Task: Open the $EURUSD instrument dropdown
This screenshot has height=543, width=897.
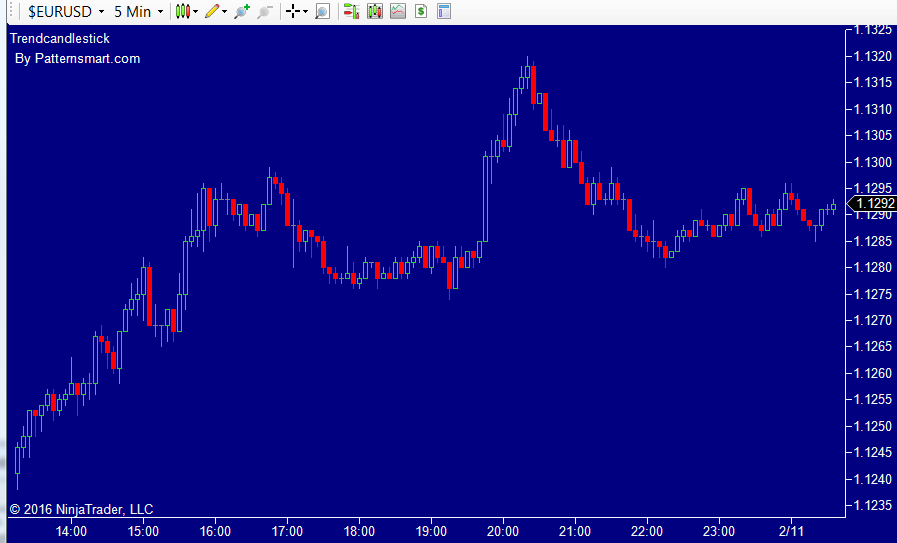Action: point(66,11)
